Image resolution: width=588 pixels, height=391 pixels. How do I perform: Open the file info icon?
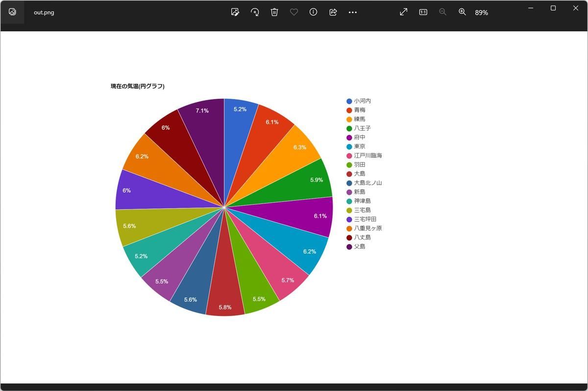coord(314,12)
